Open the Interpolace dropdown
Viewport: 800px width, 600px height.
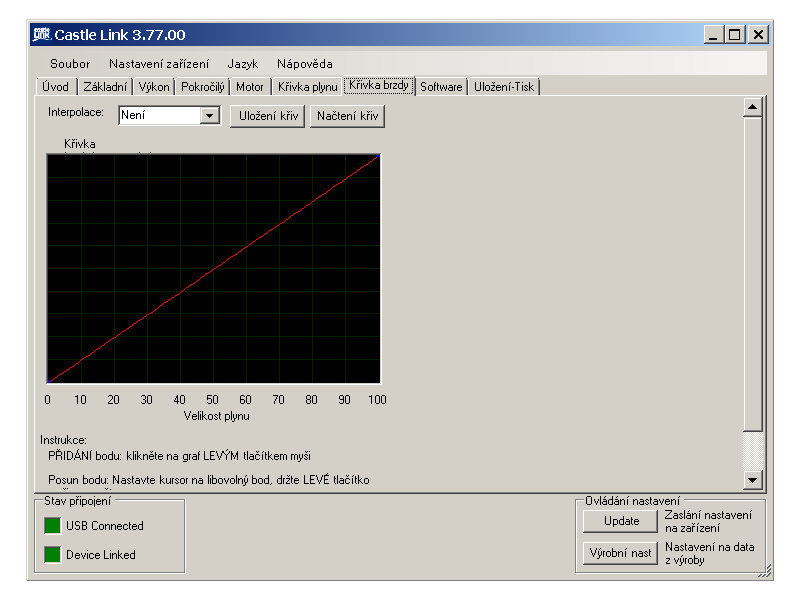[x=209, y=116]
